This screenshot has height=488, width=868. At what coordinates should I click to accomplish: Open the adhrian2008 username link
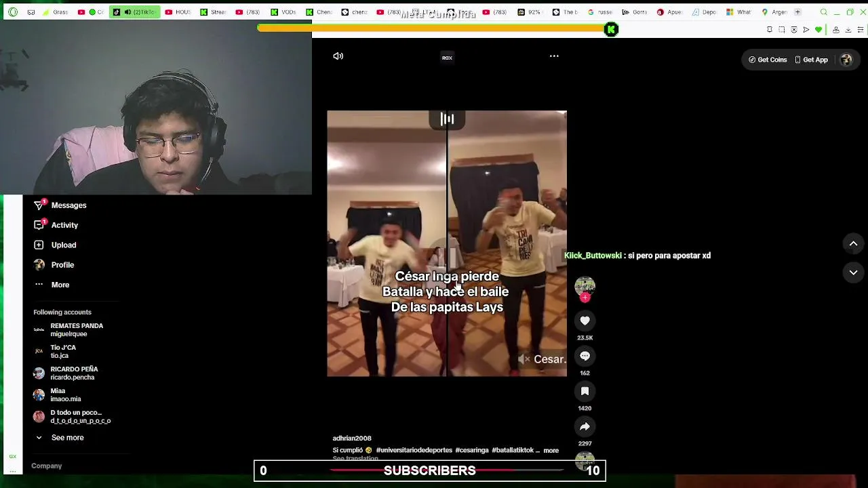[x=352, y=439]
